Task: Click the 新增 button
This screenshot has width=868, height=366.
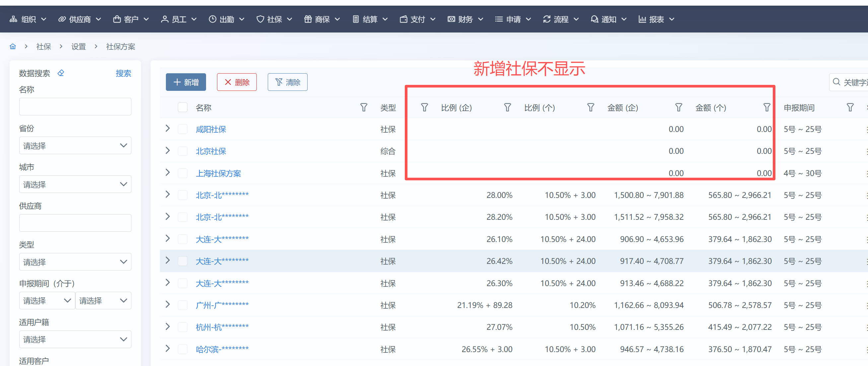Action: 186,82
